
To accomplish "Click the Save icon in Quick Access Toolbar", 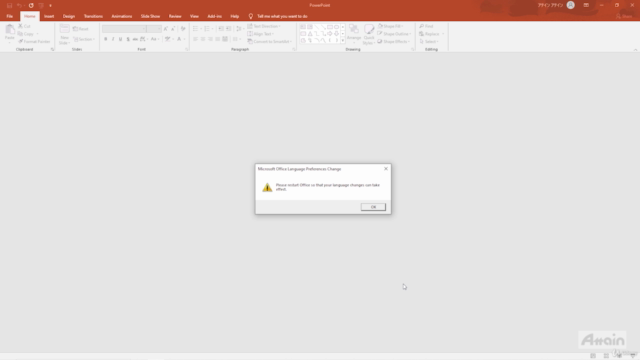I will (9, 5).
